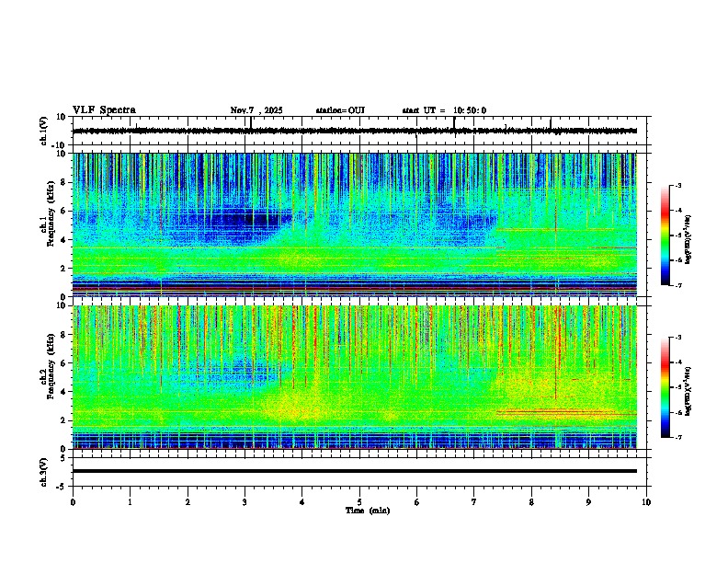728x563 pixels.
Task: Click the ch.2 spectrogram color scale bar
Action: [x=665, y=387]
